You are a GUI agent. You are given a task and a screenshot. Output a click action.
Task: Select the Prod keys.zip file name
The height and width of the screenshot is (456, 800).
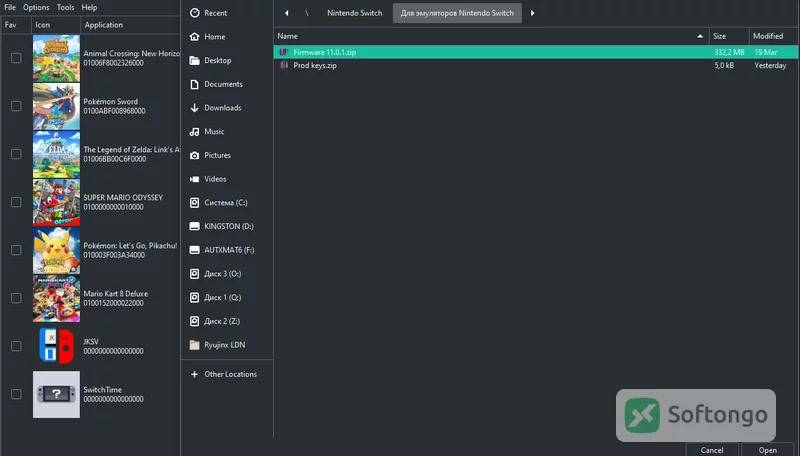click(x=315, y=65)
